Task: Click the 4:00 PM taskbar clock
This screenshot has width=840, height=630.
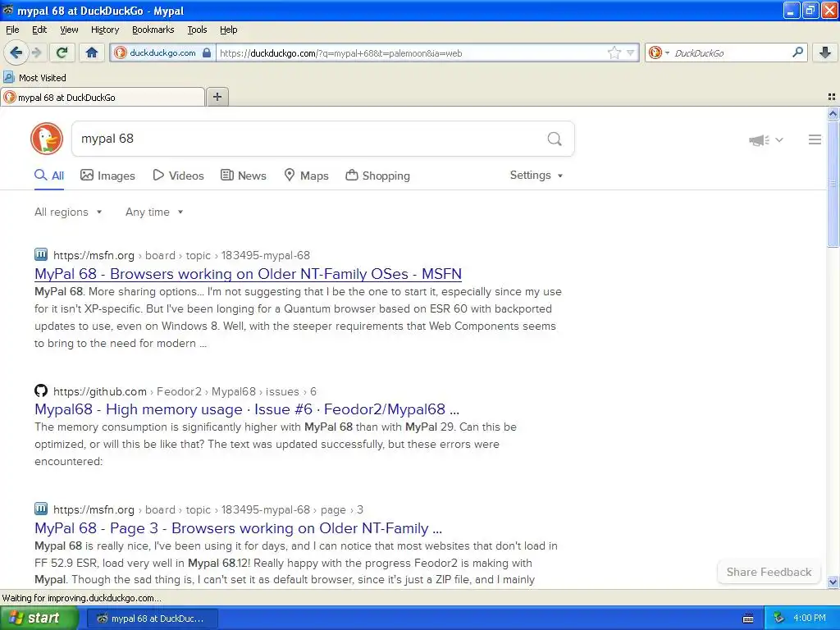Action: 810,618
